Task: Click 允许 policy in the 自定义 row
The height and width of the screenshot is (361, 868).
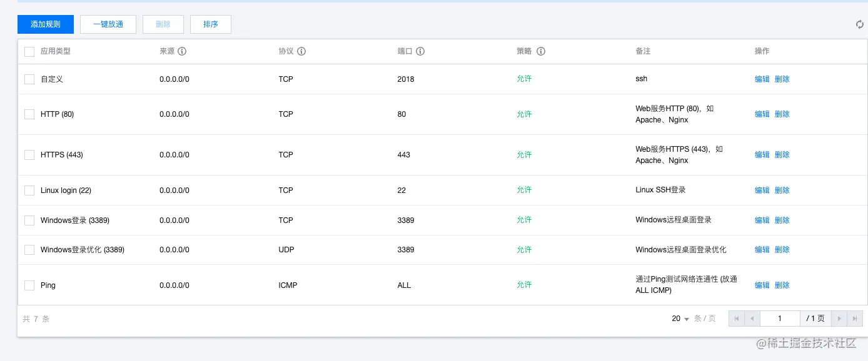Action: coord(524,79)
